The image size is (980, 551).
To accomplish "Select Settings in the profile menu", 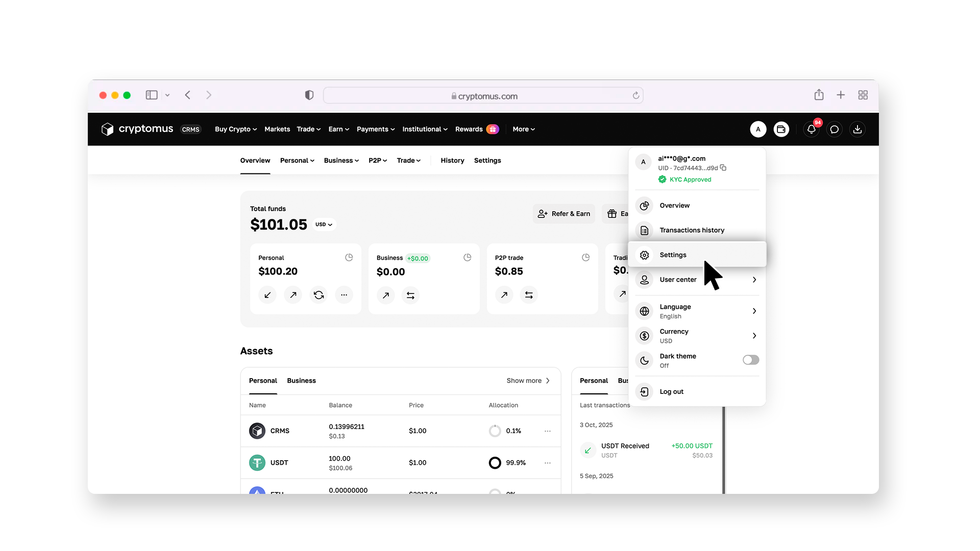I will [x=673, y=255].
